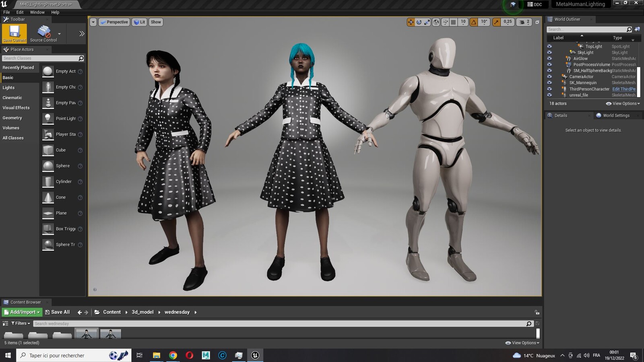Toggle visibility of CameraActor
The height and width of the screenshot is (362, 644).
pyautogui.click(x=549, y=76)
